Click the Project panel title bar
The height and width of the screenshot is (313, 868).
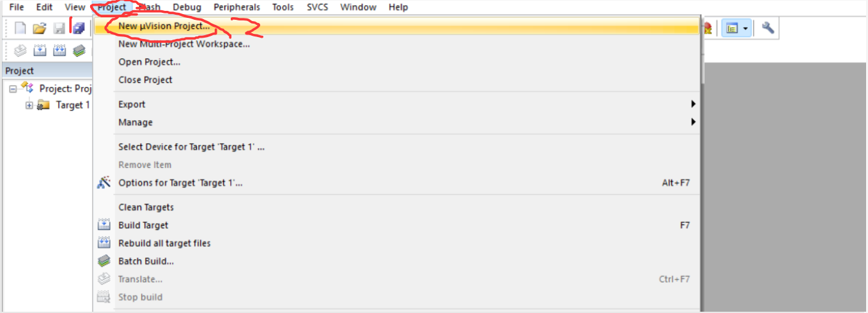[x=47, y=71]
